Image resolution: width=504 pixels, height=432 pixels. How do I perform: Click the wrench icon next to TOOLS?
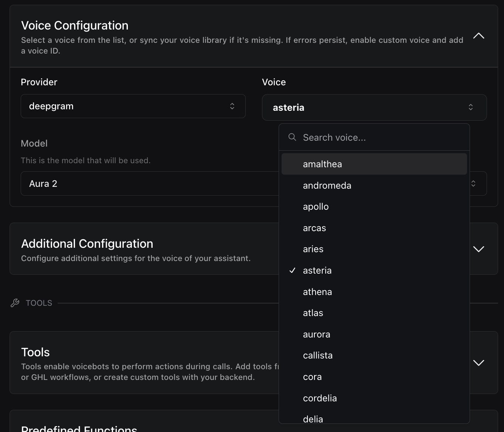[x=14, y=303]
